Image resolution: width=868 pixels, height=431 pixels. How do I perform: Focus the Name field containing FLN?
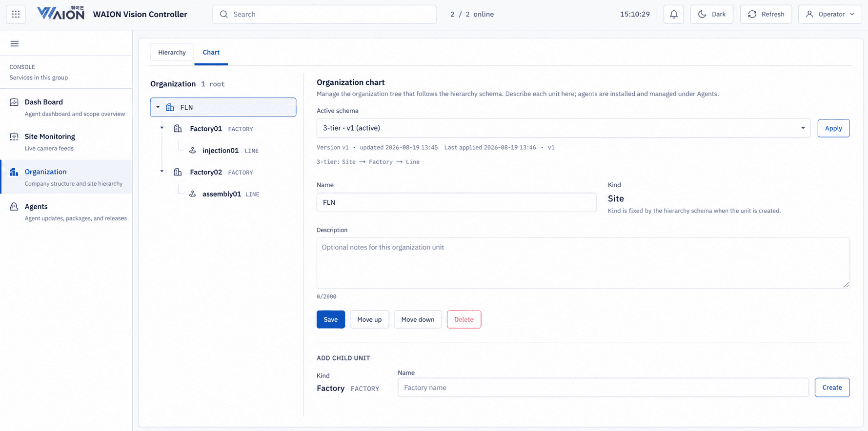click(456, 202)
